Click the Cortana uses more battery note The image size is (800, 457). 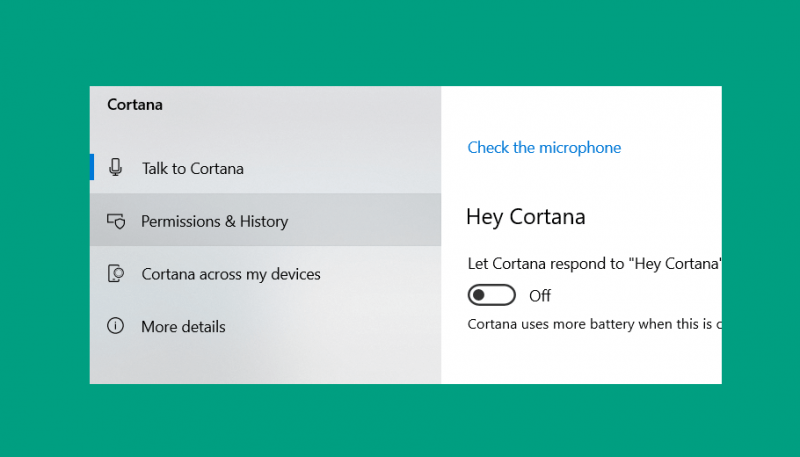coord(594,324)
